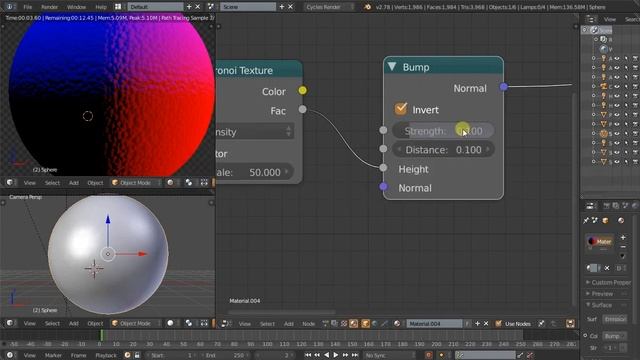Open Object Mode dropdown in render viewport
Screen dimensions: 640x360
coord(136,182)
